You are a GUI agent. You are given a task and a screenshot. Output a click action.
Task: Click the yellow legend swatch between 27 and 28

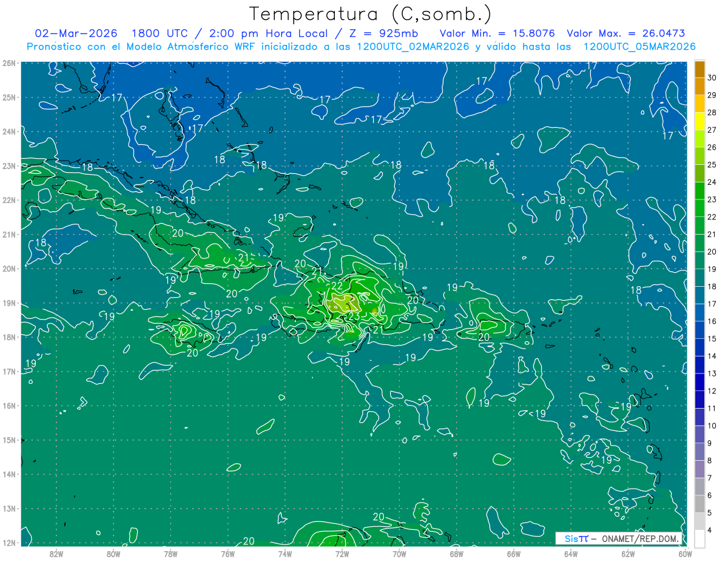point(699,121)
